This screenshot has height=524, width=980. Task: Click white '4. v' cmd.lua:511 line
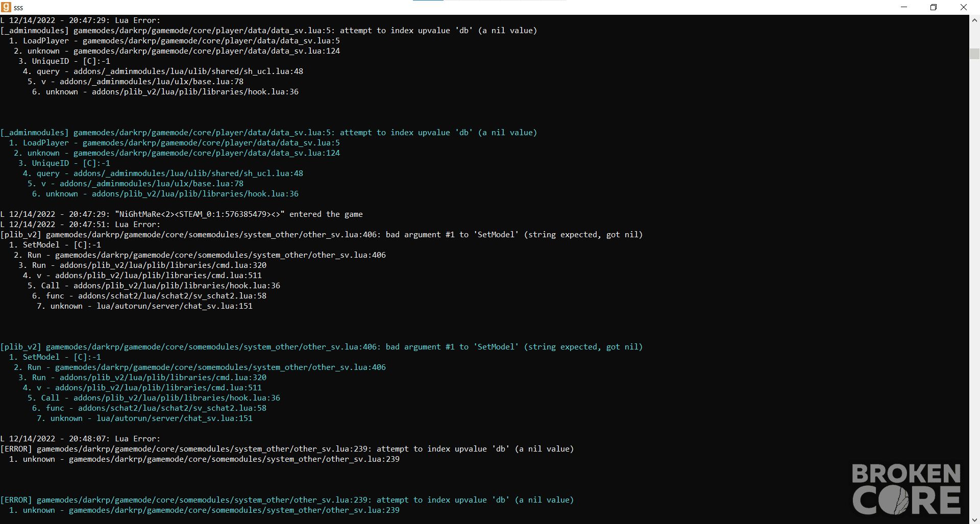click(x=142, y=276)
